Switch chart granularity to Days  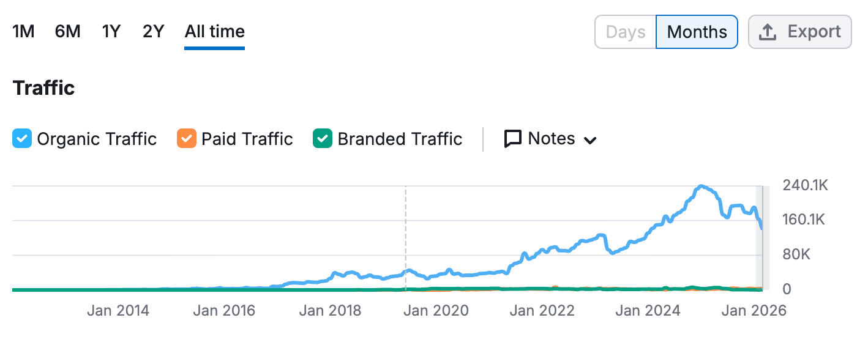625,32
